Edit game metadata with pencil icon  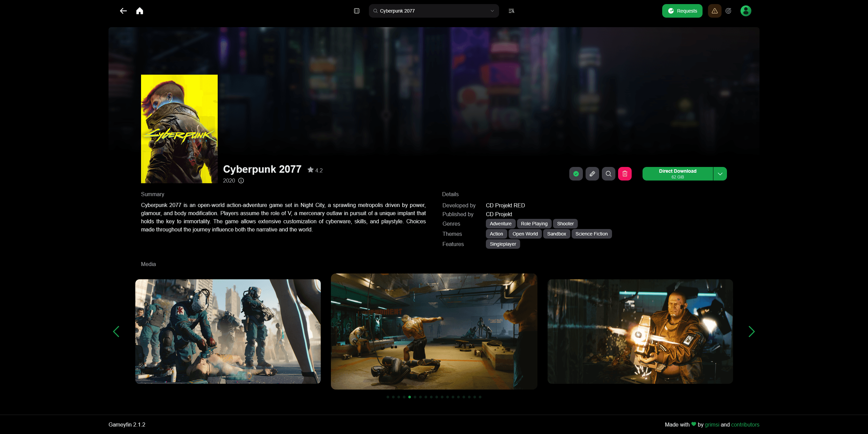(592, 174)
